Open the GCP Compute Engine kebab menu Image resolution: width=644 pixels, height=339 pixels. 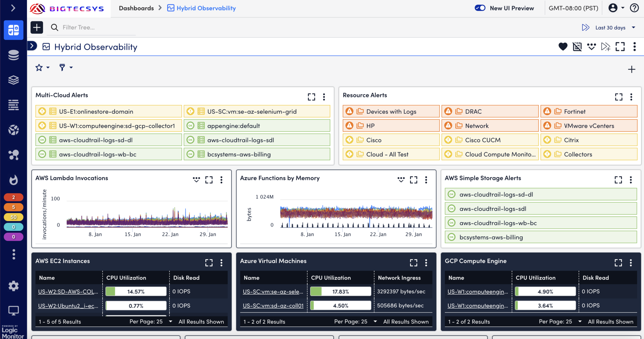pyautogui.click(x=631, y=263)
